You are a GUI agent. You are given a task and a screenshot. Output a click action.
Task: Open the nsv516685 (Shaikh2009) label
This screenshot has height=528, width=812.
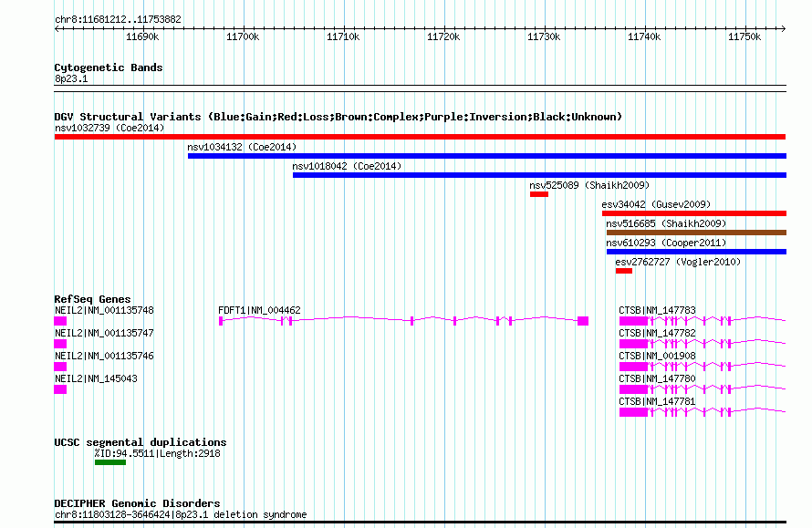667,223
